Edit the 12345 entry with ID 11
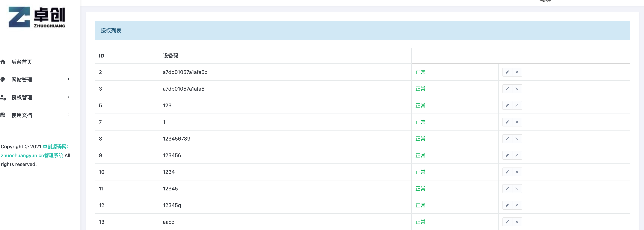The height and width of the screenshot is (230, 644). click(x=507, y=189)
